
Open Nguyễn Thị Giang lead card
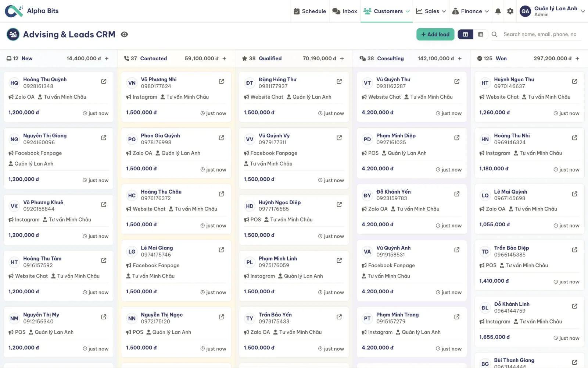coord(58,158)
